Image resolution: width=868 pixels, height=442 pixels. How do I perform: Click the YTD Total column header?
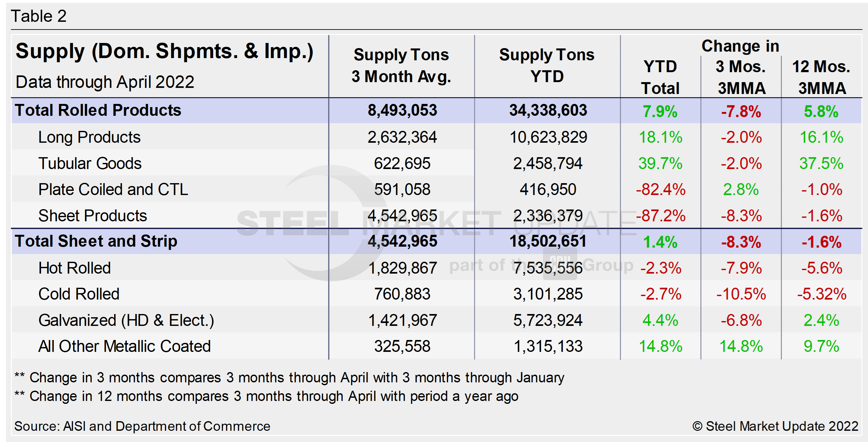(660, 77)
